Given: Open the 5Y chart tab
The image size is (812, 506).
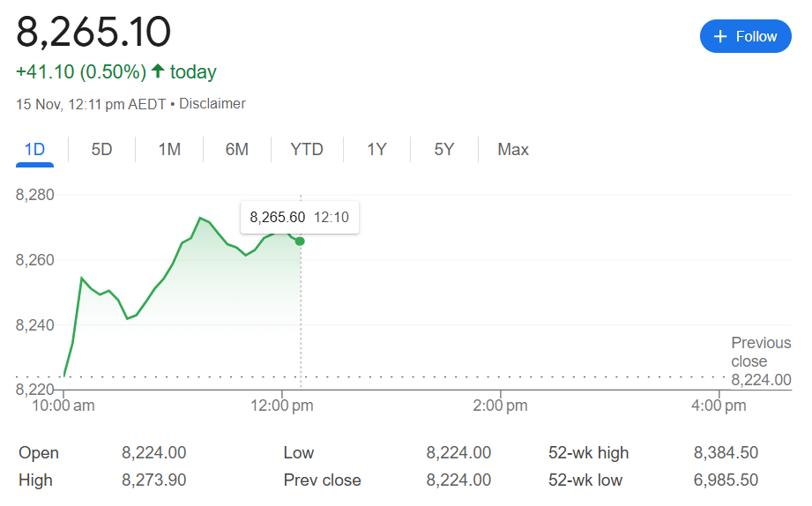Looking at the screenshot, I should click(443, 150).
